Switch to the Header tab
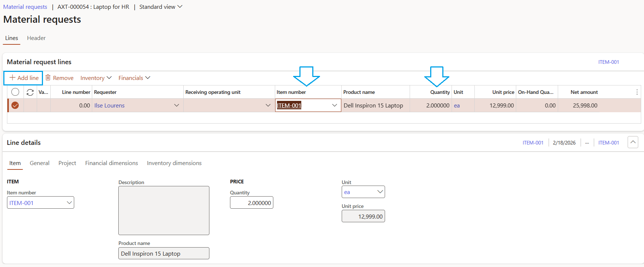644x267 pixels. pos(36,38)
